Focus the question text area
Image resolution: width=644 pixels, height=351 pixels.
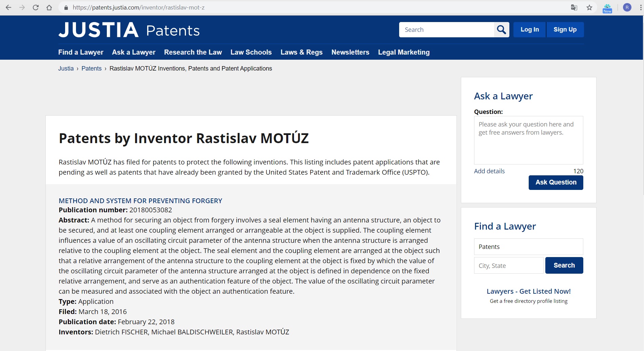[x=528, y=140]
